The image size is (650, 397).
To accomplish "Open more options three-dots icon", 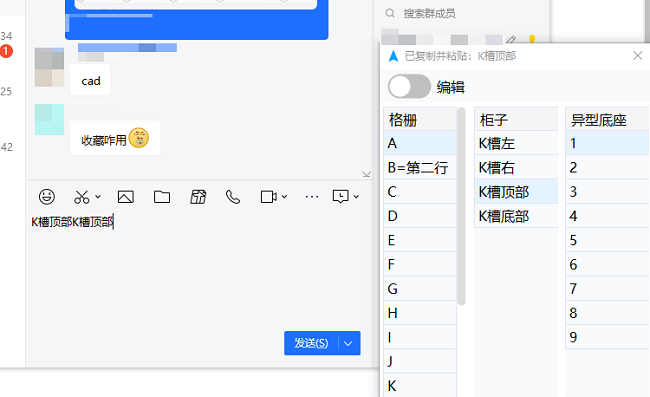I will [x=312, y=197].
